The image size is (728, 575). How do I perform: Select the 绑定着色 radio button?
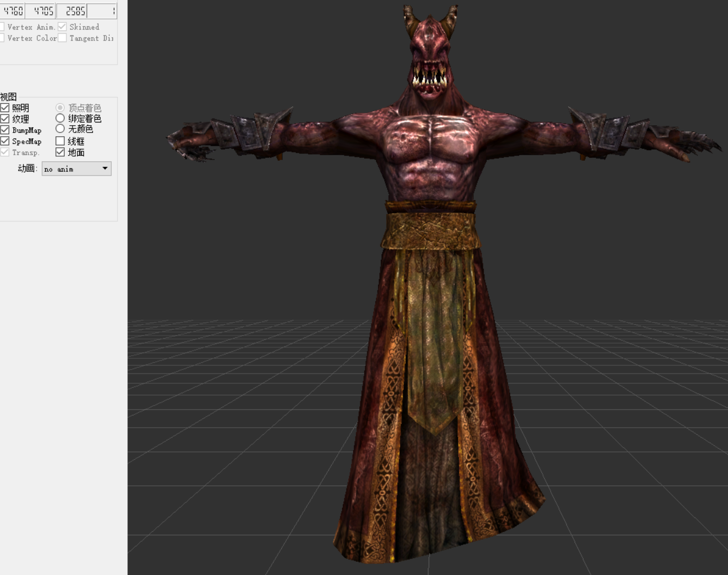(60, 118)
